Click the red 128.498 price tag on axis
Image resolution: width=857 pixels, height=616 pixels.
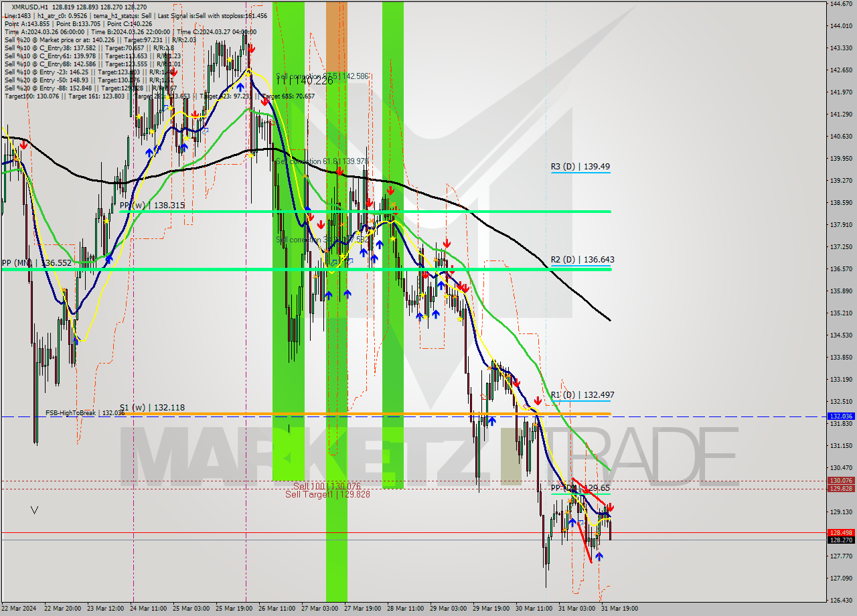pyautogui.click(x=841, y=532)
